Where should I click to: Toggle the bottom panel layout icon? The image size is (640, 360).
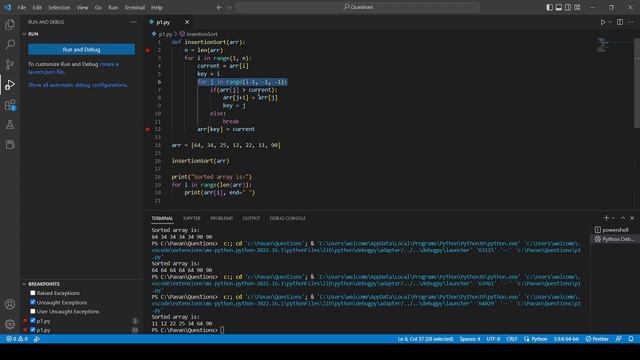pyautogui.click(x=559, y=7)
